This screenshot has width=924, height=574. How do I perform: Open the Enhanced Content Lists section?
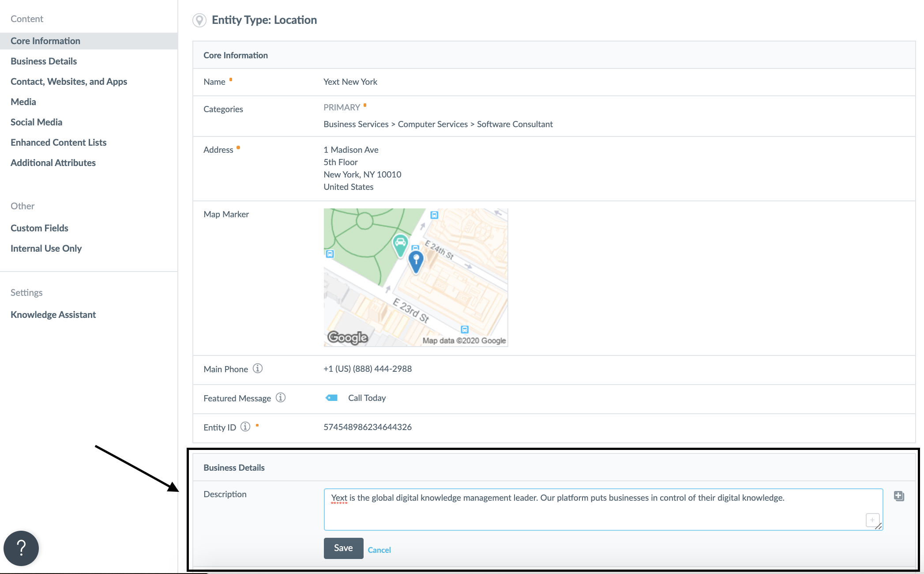59,142
